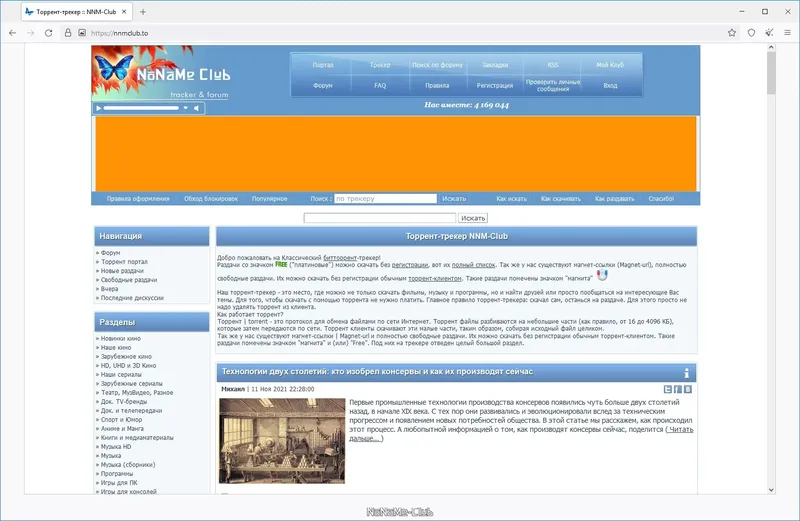Open the audio player dropdown arrow
Image resolution: width=800 pixels, height=521 pixels.
[x=186, y=108]
